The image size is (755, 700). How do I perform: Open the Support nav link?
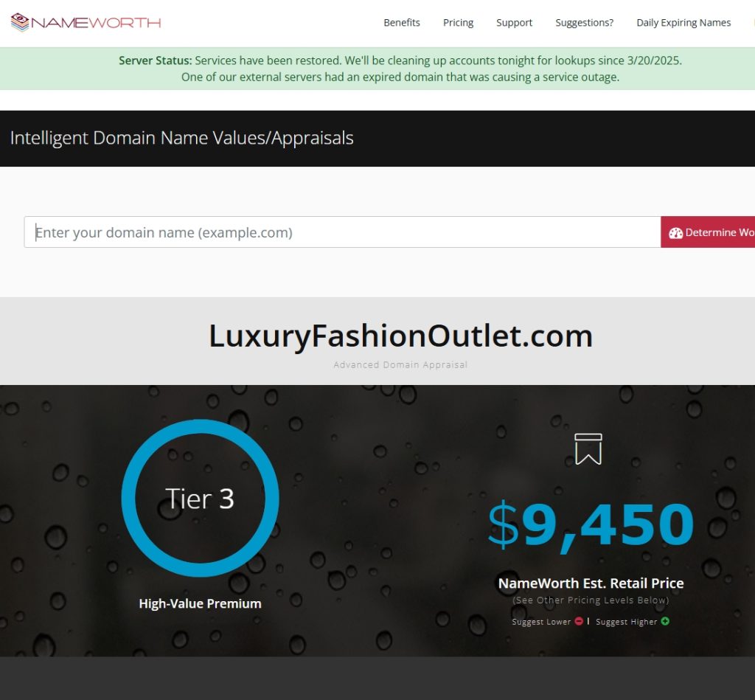514,23
